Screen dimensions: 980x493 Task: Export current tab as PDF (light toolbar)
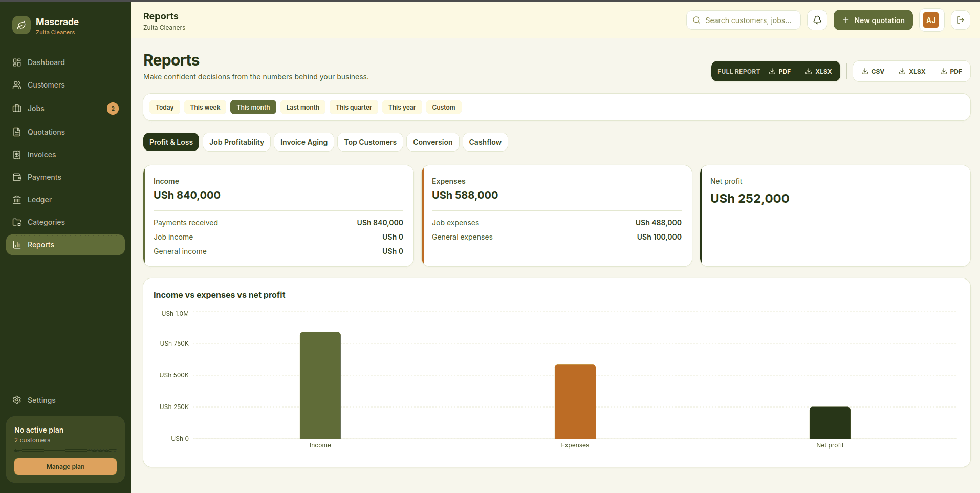click(x=951, y=72)
